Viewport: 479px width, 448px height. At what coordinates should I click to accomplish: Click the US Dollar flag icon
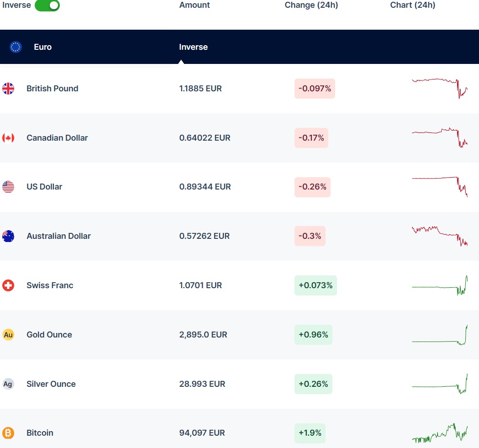[x=8, y=187]
